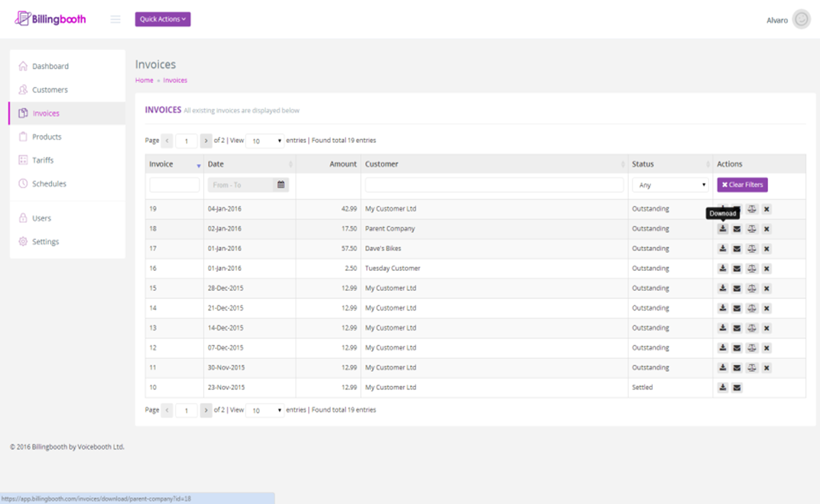Click the Clear Filters button
The image size is (820, 504).
pyautogui.click(x=742, y=185)
